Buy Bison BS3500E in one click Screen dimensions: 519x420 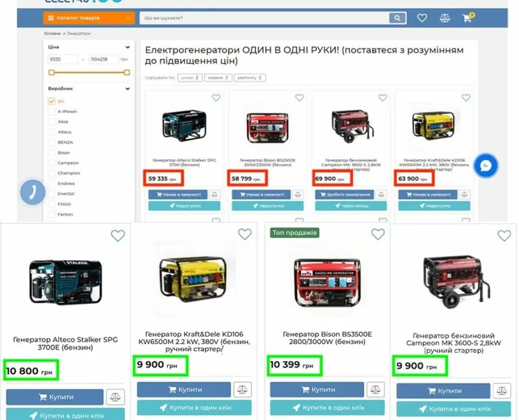pos(327,408)
